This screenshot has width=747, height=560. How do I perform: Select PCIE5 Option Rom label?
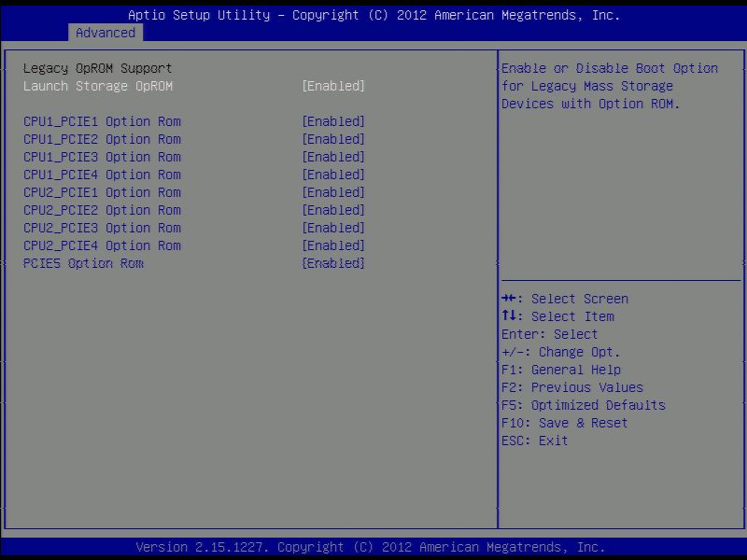pos(83,263)
